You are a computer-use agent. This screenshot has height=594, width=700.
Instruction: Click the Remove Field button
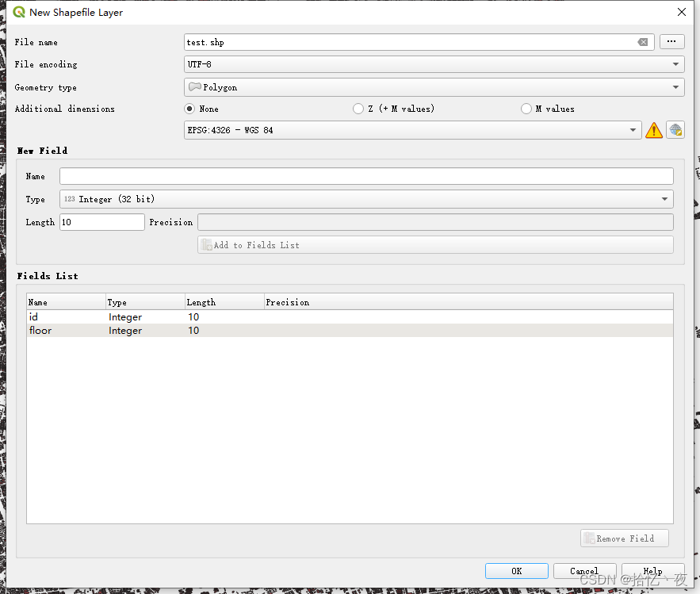624,538
